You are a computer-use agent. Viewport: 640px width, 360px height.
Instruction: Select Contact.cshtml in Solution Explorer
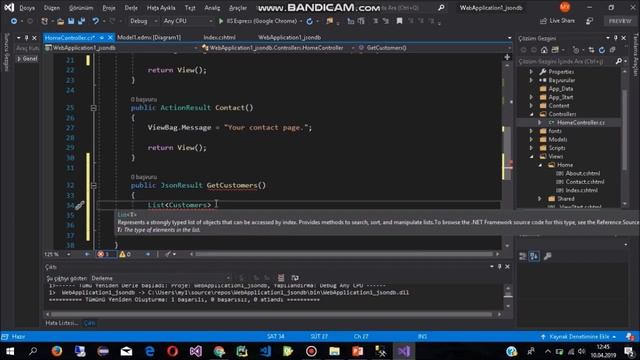click(x=584, y=182)
